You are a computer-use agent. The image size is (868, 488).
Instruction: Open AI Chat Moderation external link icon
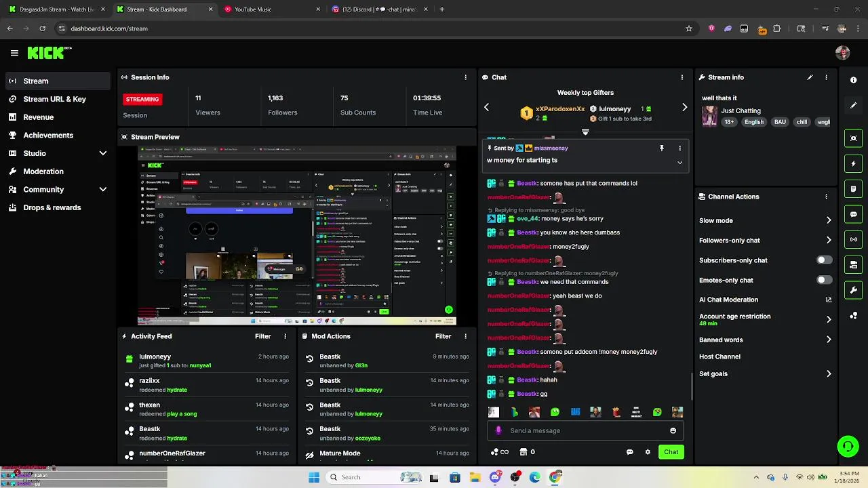pyautogui.click(x=829, y=300)
